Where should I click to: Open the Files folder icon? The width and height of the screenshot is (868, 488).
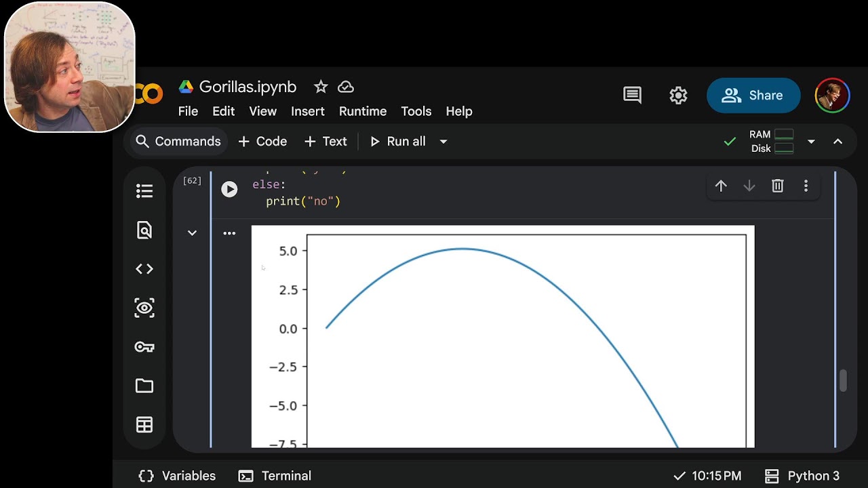coord(144,386)
